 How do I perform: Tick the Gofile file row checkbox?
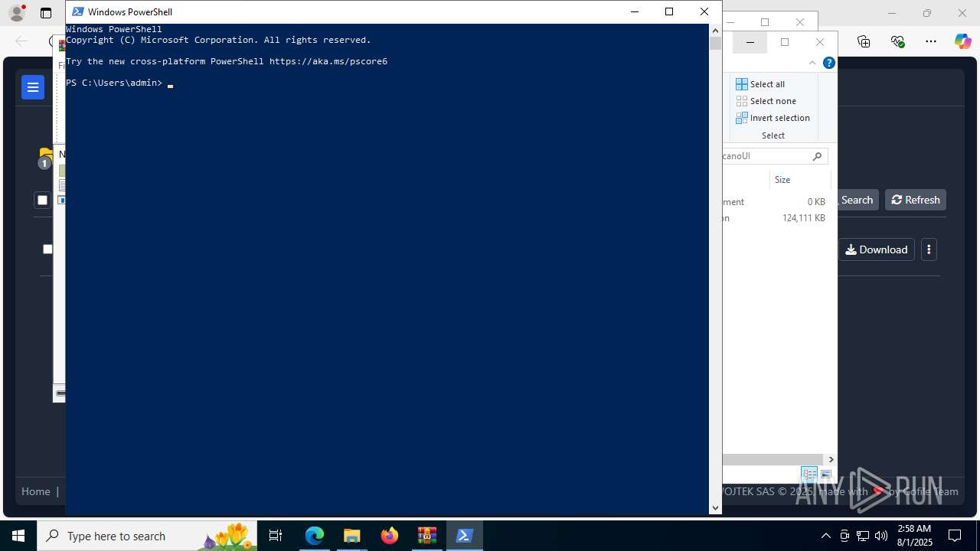point(47,249)
